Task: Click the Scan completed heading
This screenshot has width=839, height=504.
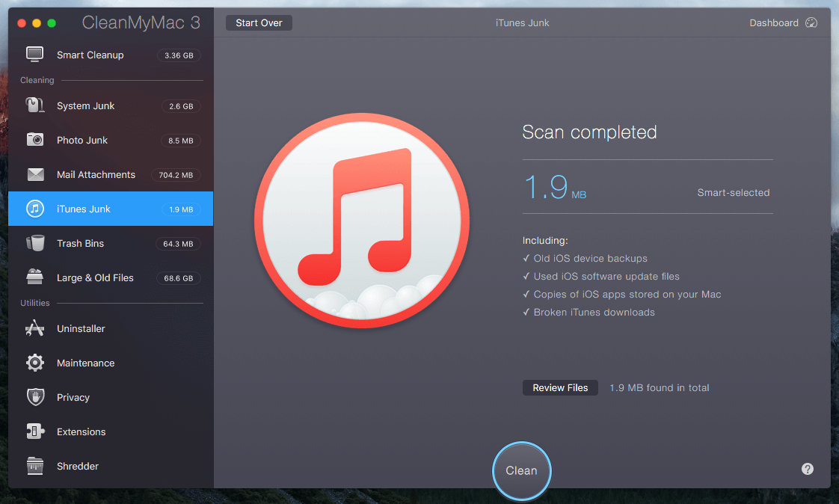Action: coord(589,132)
